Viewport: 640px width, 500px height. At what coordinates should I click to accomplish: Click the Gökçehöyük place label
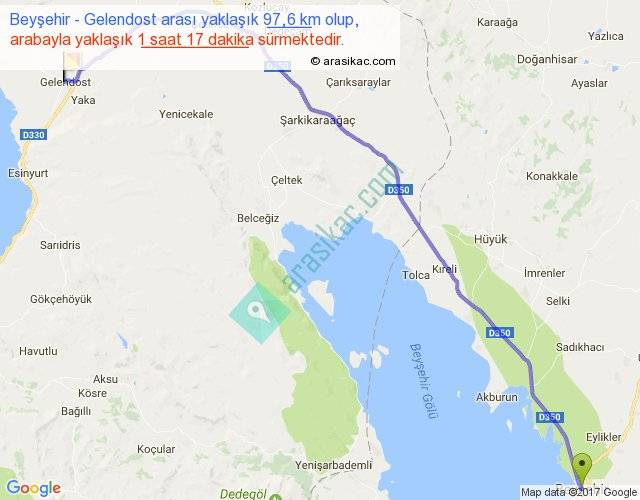pyautogui.click(x=61, y=299)
